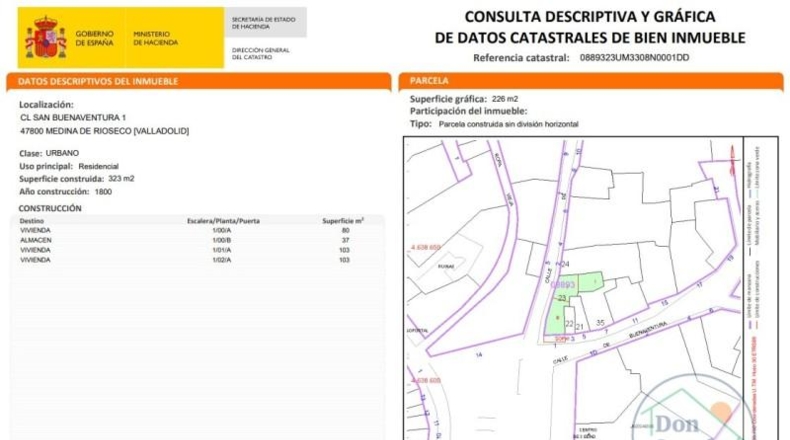Click the surface value '80'

(x=345, y=230)
